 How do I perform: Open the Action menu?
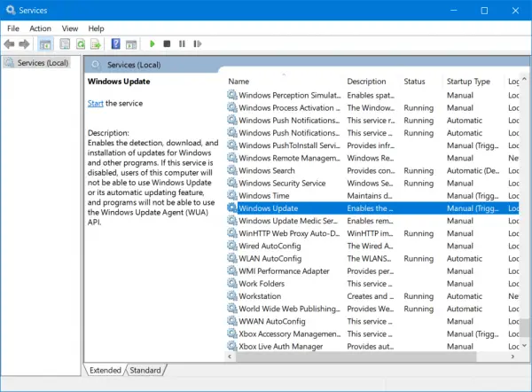point(40,28)
